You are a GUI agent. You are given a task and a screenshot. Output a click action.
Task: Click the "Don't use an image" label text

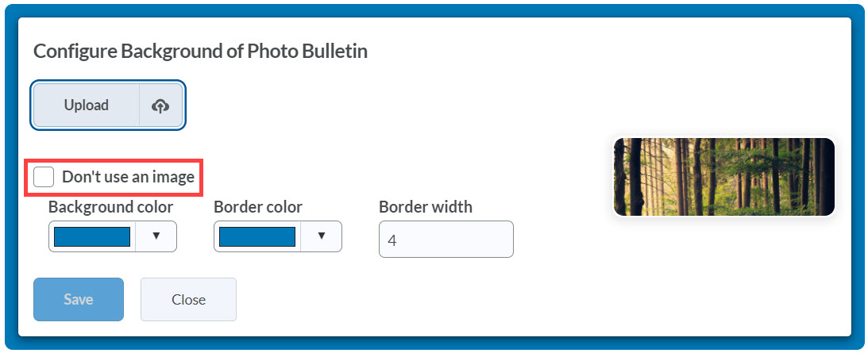[x=128, y=177]
